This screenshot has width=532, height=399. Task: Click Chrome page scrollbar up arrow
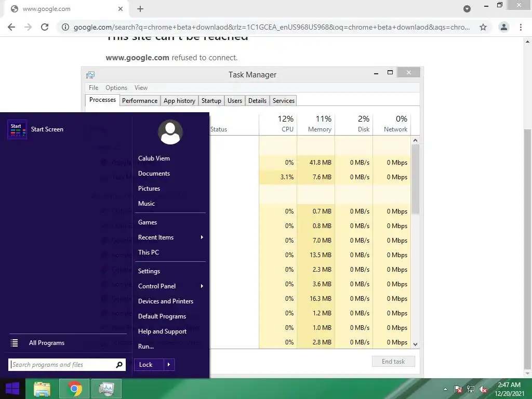click(528, 42)
